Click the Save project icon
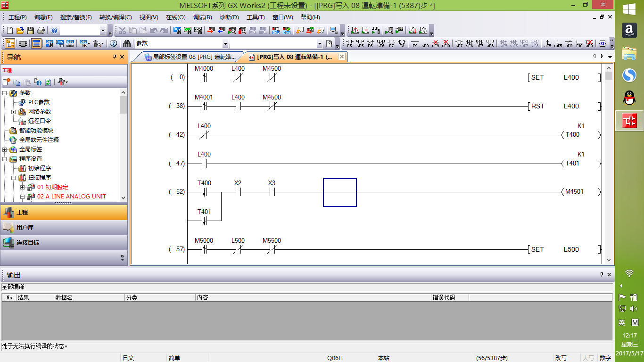Image resolution: width=644 pixels, height=362 pixels. 30,31
